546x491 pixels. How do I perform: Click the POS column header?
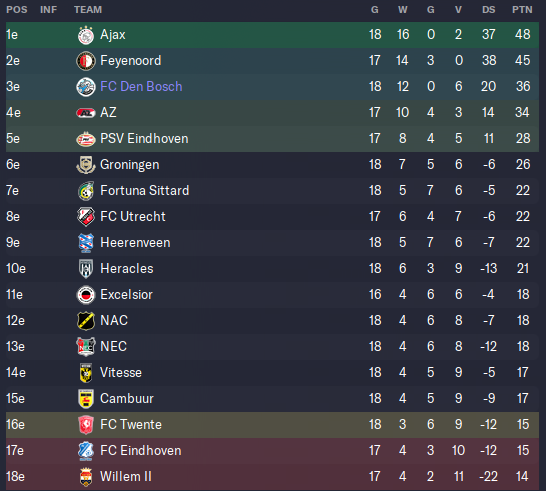coord(17,10)
